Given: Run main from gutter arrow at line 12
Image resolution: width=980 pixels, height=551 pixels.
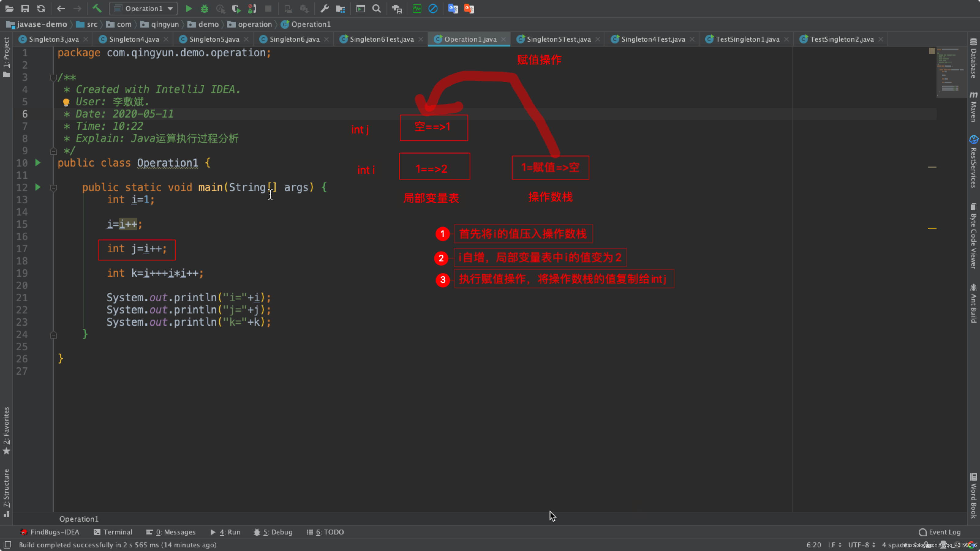Looking at the screenshot, I should (x=38, y=187).
